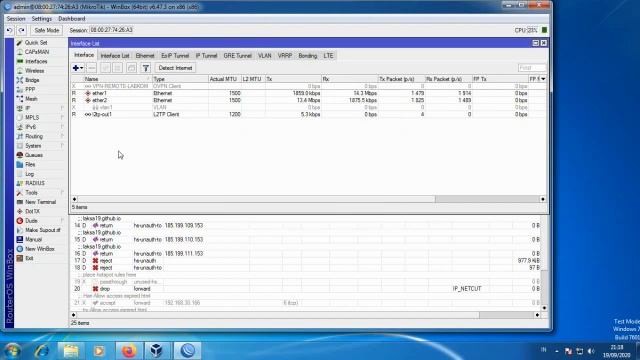Click Make Supout.rif in the sidebar
This screenshot has width=640, height=360.
pyautogui.click(x=42, y=230)
